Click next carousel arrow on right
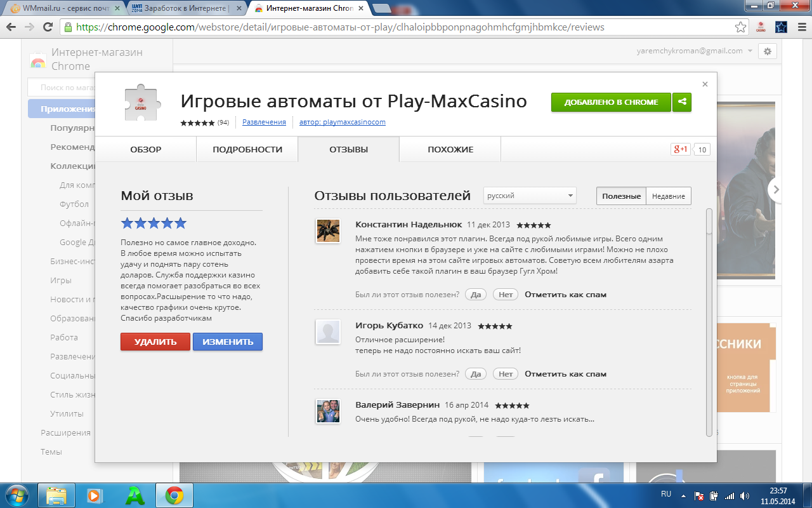 [x=776, y=189]
